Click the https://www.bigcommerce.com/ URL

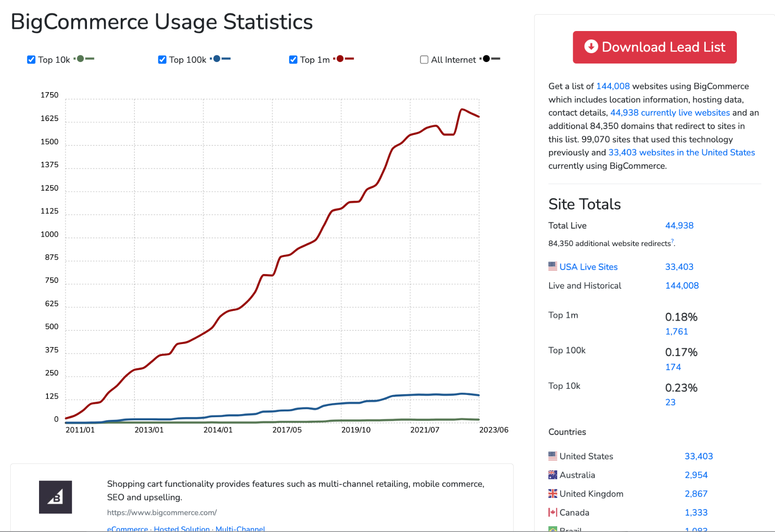click(162, 512)
